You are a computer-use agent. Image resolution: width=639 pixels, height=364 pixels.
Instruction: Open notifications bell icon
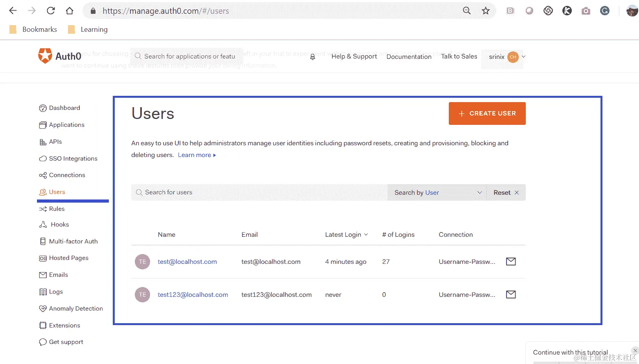(x=312, y=57)
